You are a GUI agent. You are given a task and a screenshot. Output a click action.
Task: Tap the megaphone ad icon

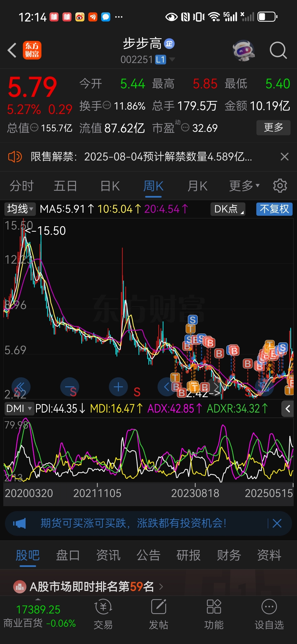coord(19,523)
